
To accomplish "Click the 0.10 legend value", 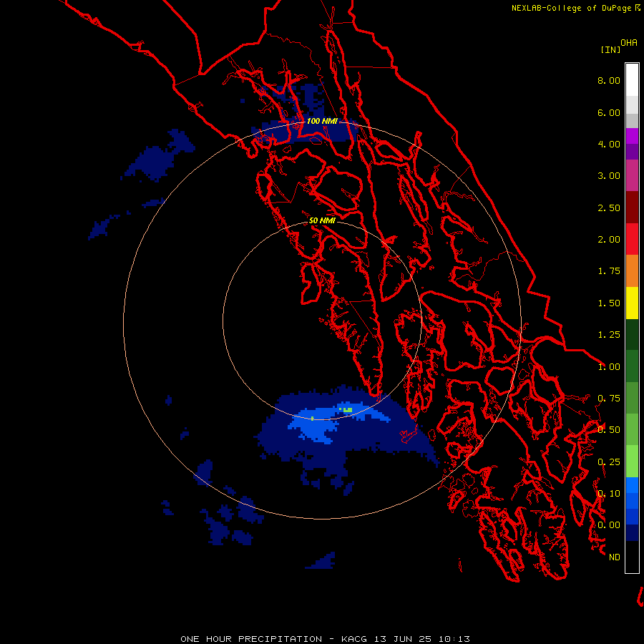I will pyautogui.click(x=609, y=494).
